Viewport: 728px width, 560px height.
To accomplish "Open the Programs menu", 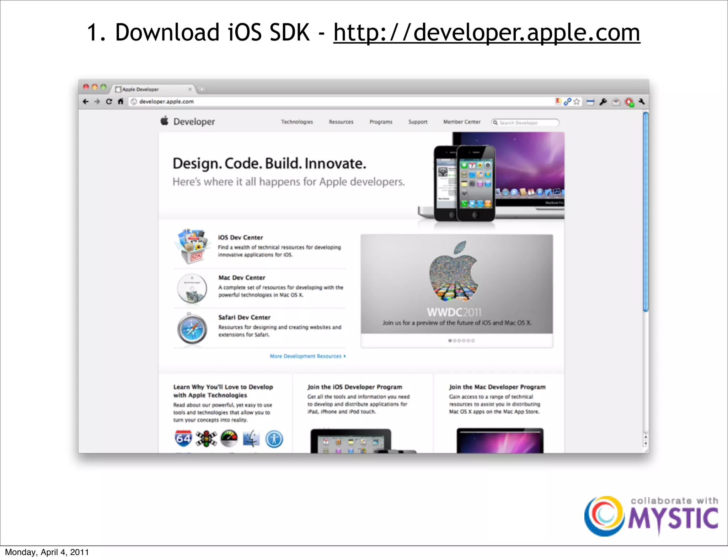I will click(x=381, y=122).
